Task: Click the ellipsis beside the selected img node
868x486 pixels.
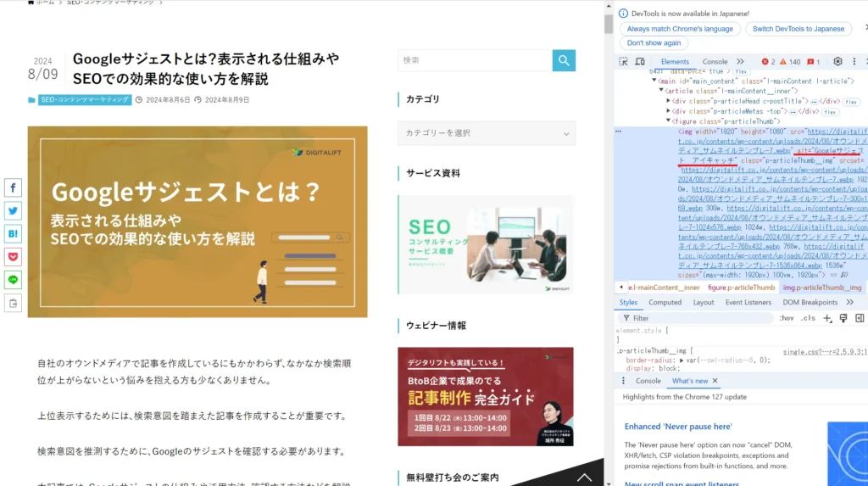Action: click(x=618, y=131)
